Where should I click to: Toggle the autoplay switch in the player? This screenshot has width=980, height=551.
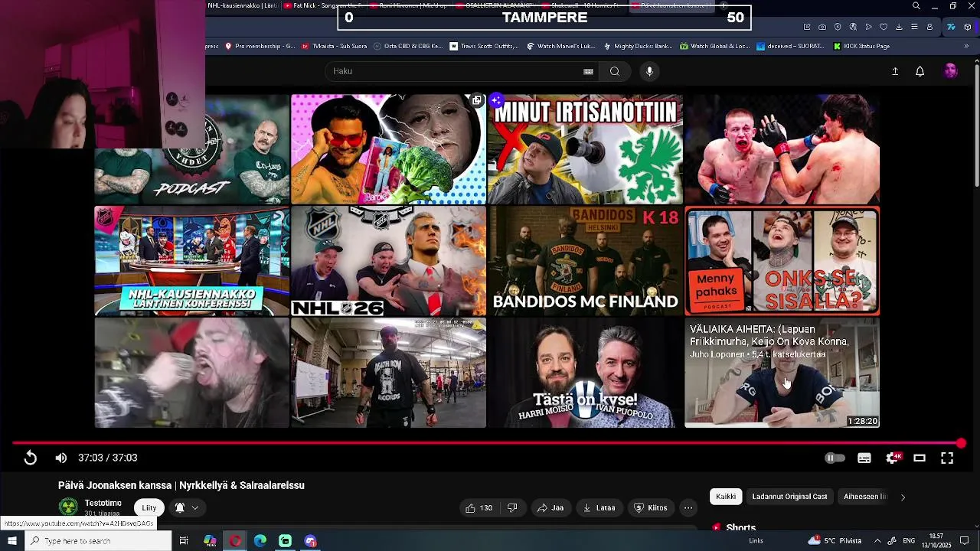835,458
